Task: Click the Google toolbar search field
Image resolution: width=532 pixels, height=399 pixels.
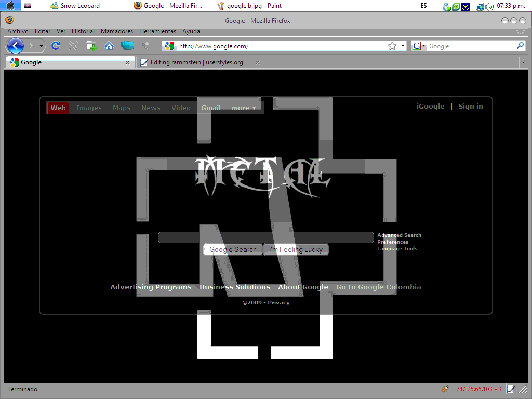Action: [472, 46]
